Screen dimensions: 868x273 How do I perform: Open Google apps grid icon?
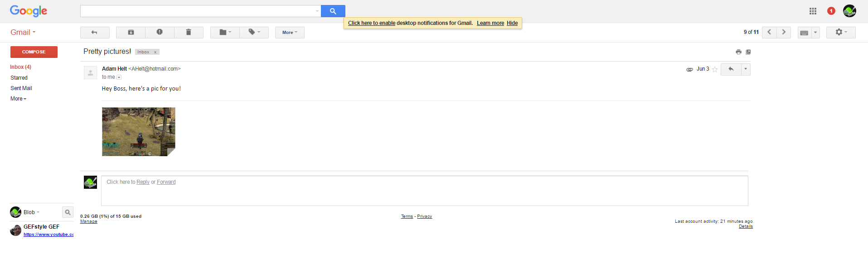813,11
